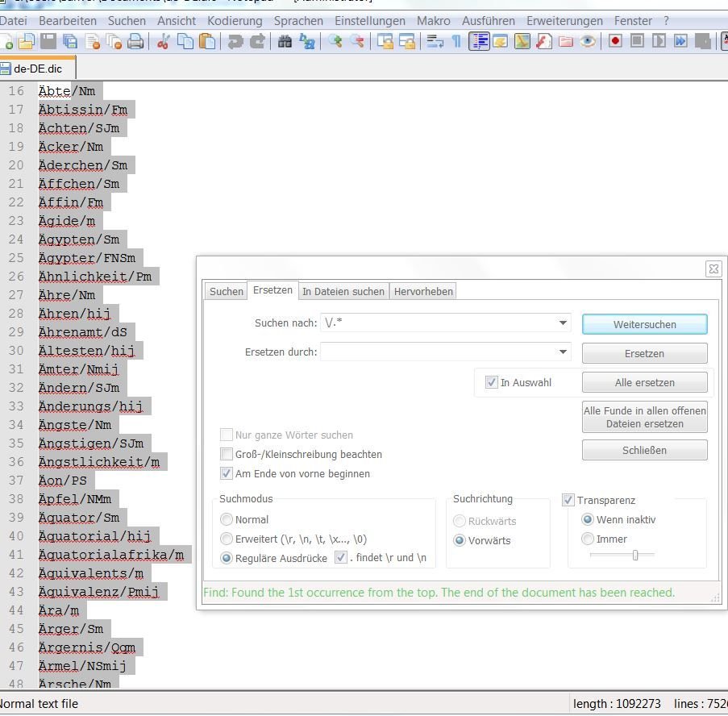The image size is (728, 716).
Task: Open Find with the binoculars icon
Action: tap(285, 42)
